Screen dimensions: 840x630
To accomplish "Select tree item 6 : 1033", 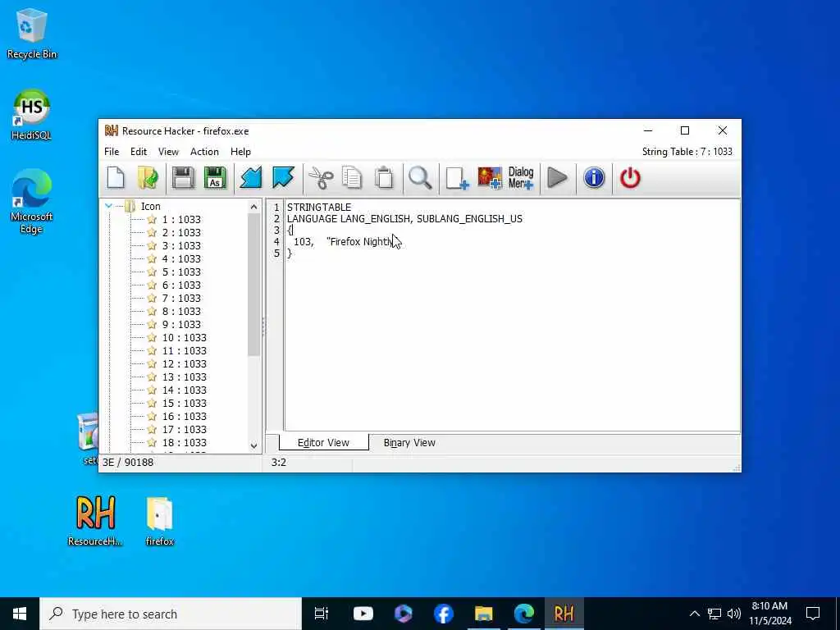I will pos(181,285).
